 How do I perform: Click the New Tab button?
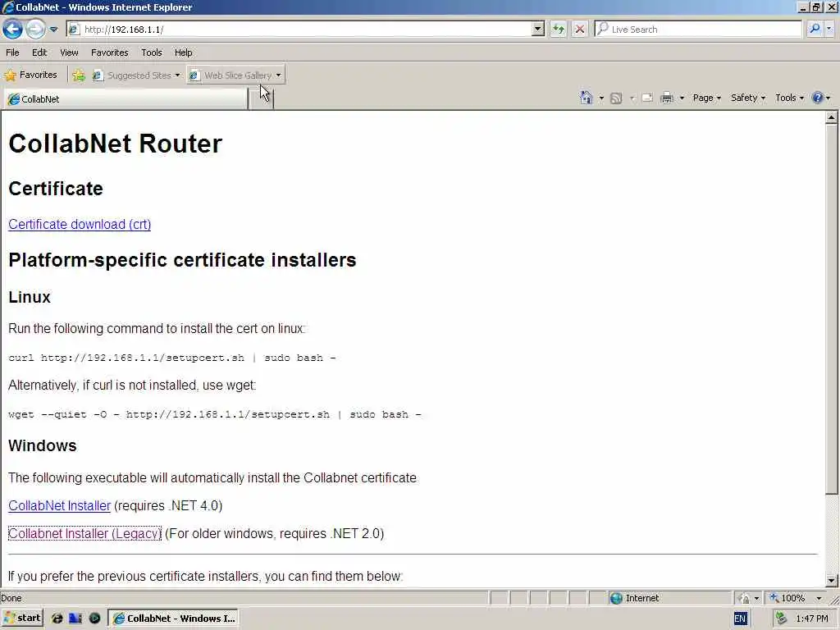262,99
